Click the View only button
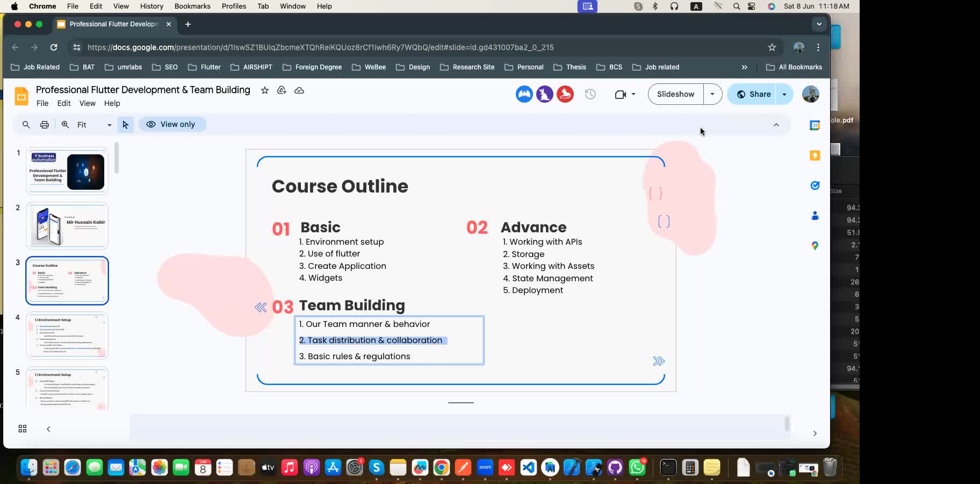 (x=171, y=124)
